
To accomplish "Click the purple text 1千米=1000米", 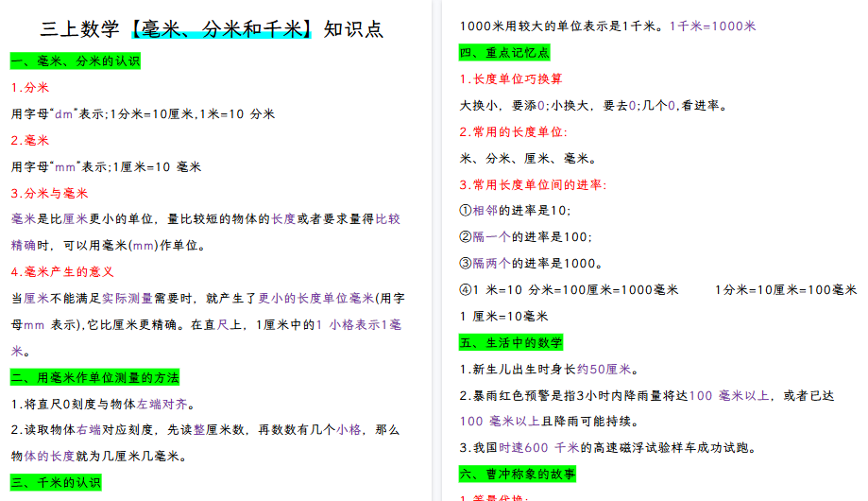I will click(712, 26).
